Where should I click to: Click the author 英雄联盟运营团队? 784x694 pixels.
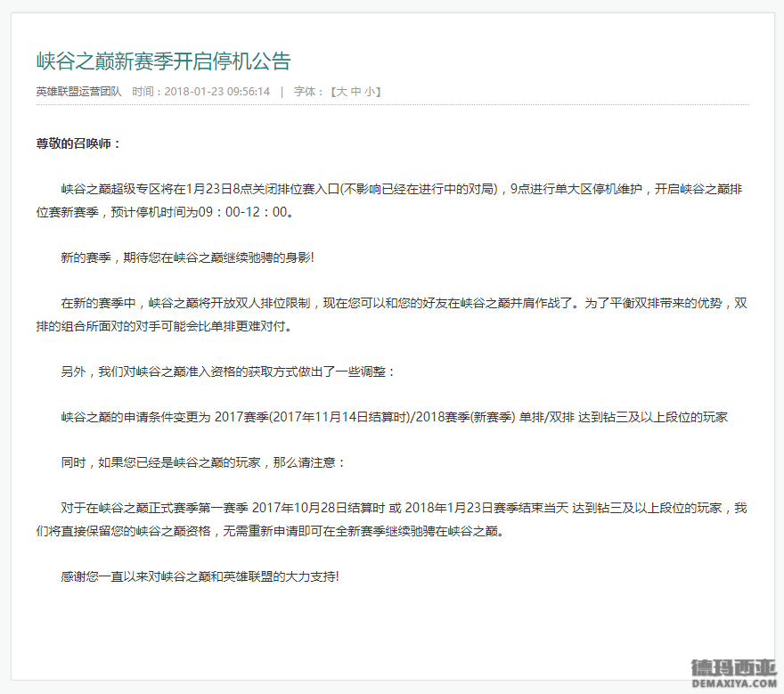[79, 92]
